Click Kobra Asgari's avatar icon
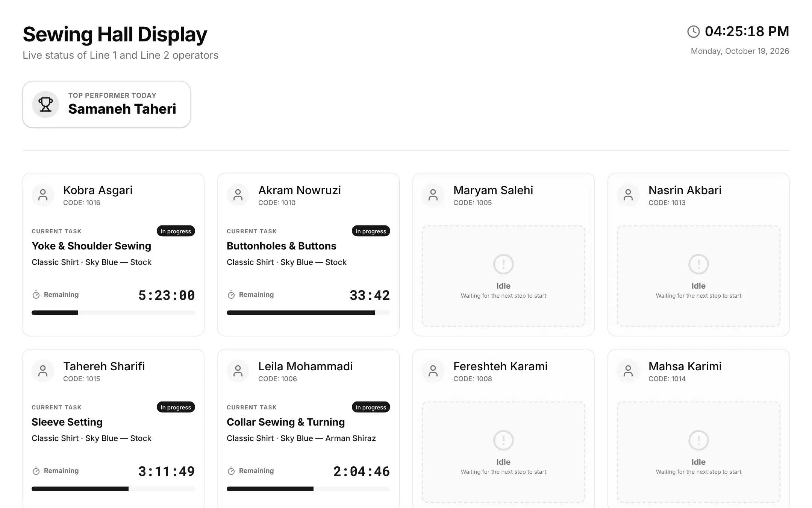 pyautogui.click(x=43, y=195)
